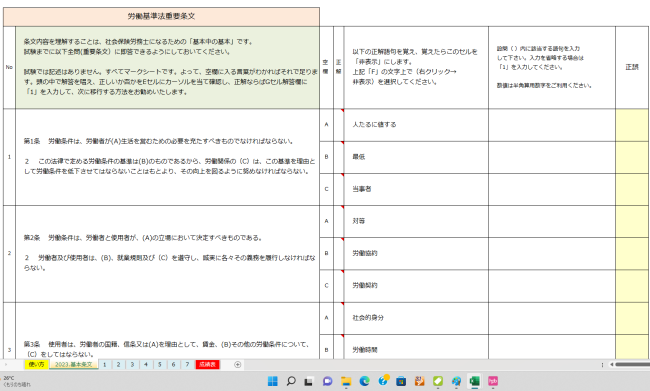Select the 労働基準法重要条文 title cell
Screen dimensions: 650x391
click(x=161, y=17)
